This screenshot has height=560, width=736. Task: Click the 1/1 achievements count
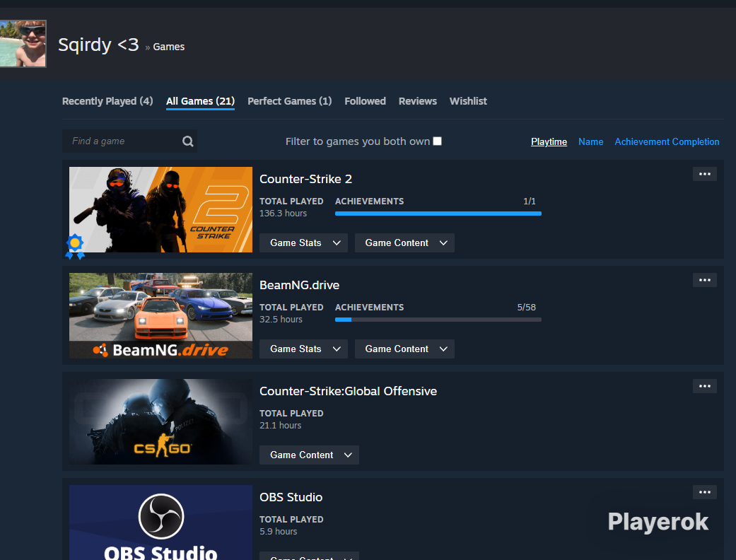(530, 202)
